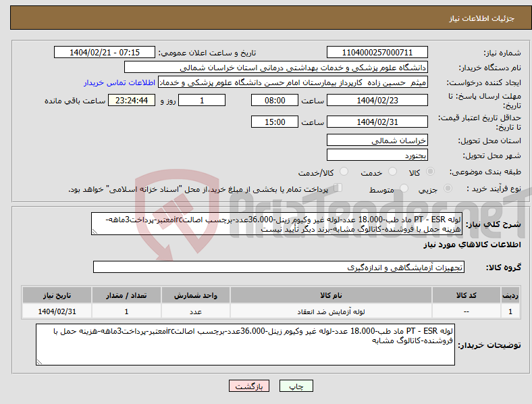
Task: Click the تاریخ نیاز column header
Action: [57, 295]
